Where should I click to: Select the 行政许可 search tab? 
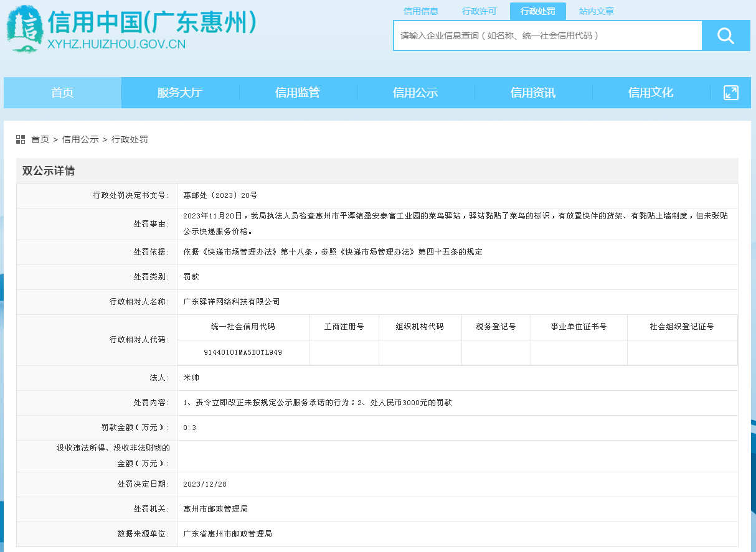click(x=480, y=11)
